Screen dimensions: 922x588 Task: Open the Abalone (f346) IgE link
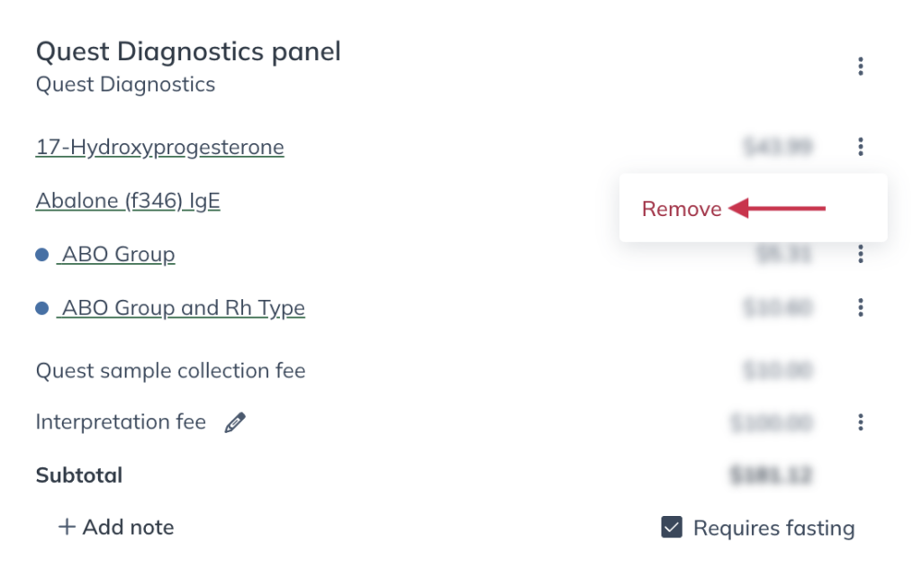point(128,201)
